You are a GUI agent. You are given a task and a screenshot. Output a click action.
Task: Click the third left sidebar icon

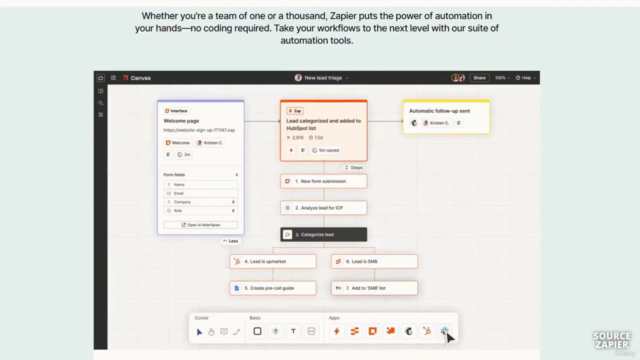click(x=101, y=115)
